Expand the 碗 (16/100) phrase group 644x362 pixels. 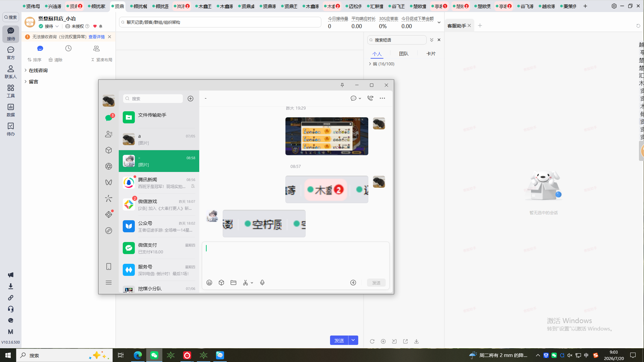[382, 64]
